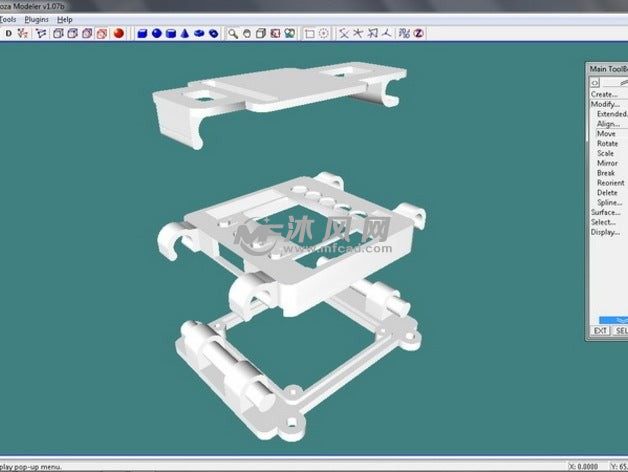Viewport: 628px width, 472px height.
Task: Toggle the D button at toolbar start
Action: 9,33
